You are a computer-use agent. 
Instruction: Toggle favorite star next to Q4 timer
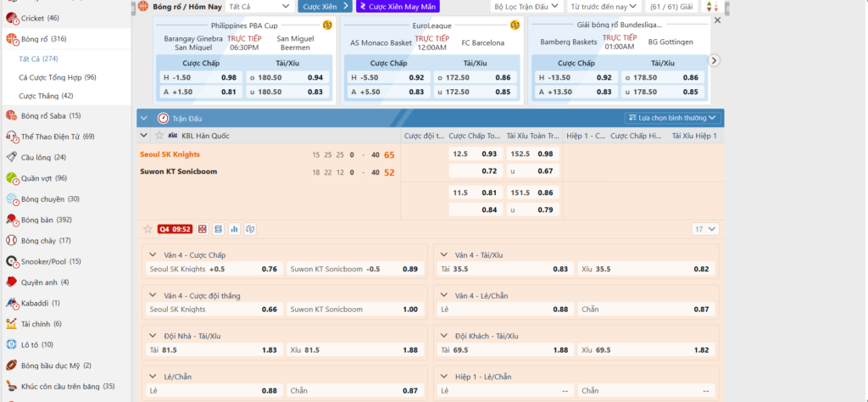pyautogui.click(x=147, y=229)
